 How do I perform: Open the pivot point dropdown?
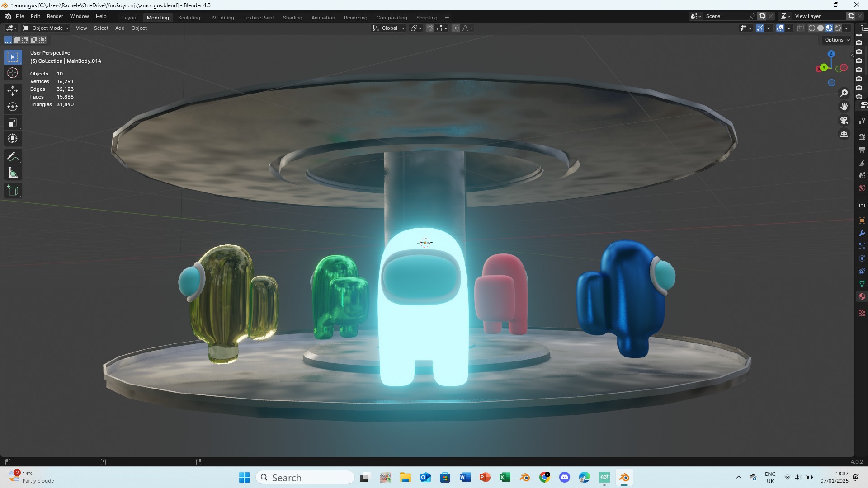coord(416,28)
